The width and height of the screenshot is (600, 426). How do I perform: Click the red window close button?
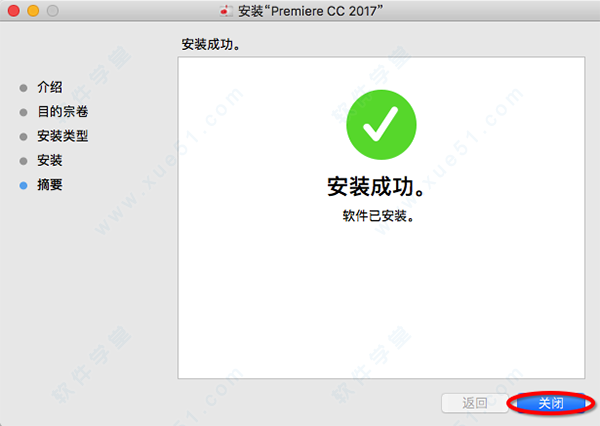click(x=13, y=11)
